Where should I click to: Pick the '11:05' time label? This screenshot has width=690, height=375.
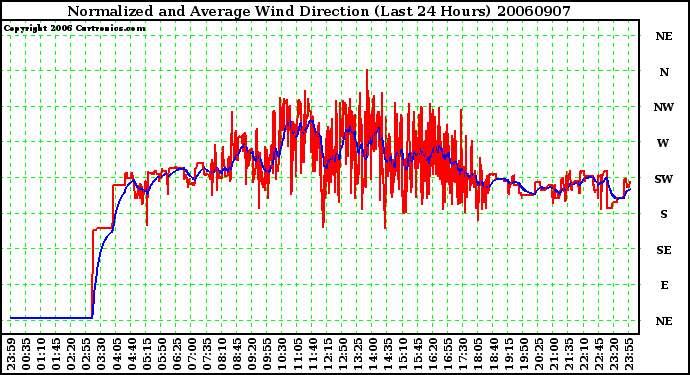[297, 354]
